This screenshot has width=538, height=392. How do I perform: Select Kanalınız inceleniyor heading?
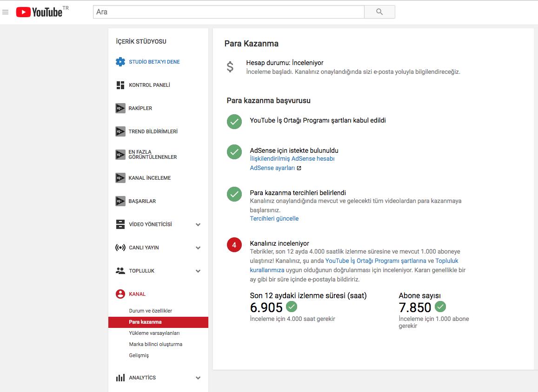coord(279,243)
